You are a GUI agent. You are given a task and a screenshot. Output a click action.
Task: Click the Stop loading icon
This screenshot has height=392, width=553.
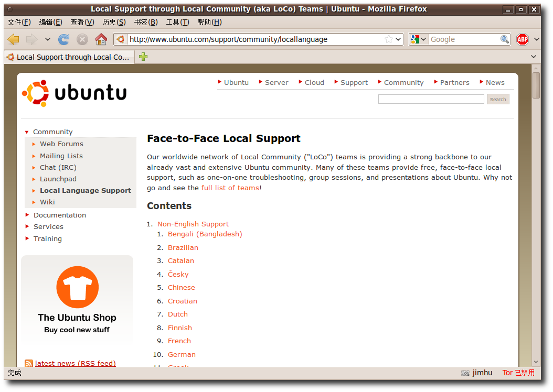coord(82,39)
